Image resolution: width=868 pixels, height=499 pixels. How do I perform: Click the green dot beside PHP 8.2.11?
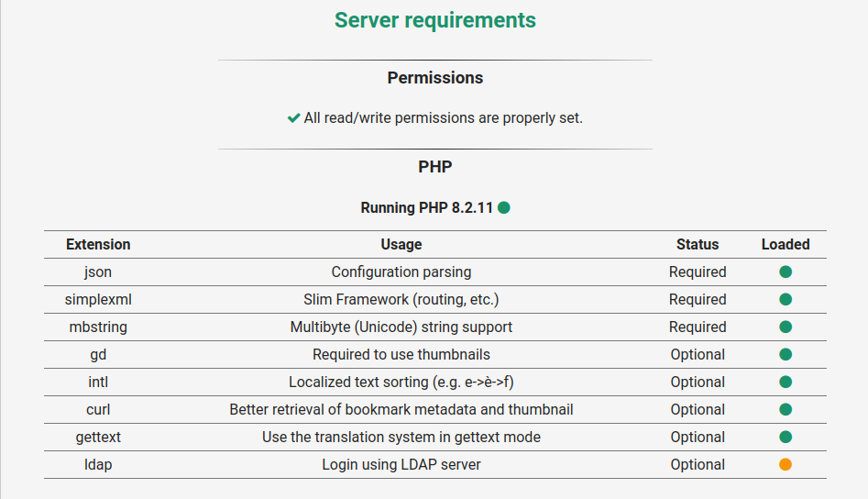click(x=504, y=207)
